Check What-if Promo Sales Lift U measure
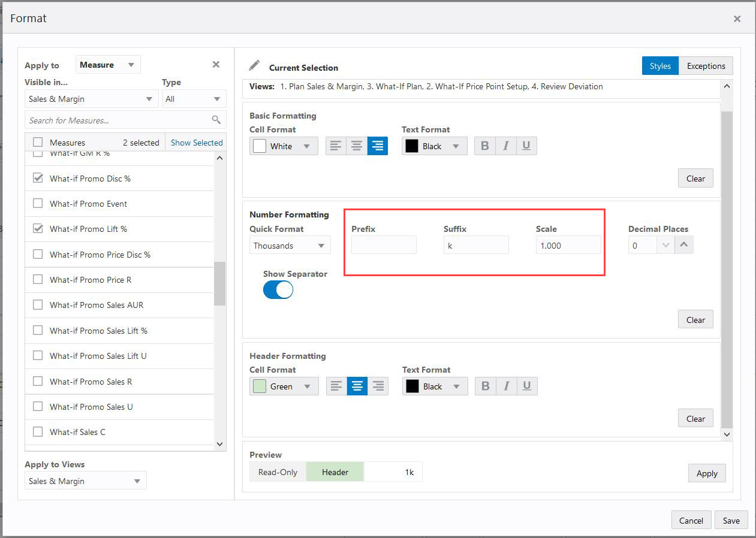This screenshot has width=756, height=538. [x=38, y=355]
